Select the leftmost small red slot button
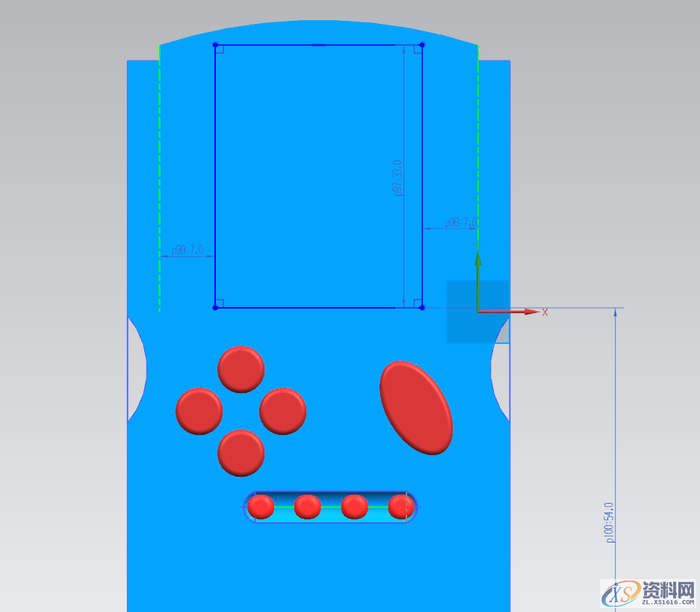Image resolution: width=700 pixels, height=612 pixels. coord(261,507)
